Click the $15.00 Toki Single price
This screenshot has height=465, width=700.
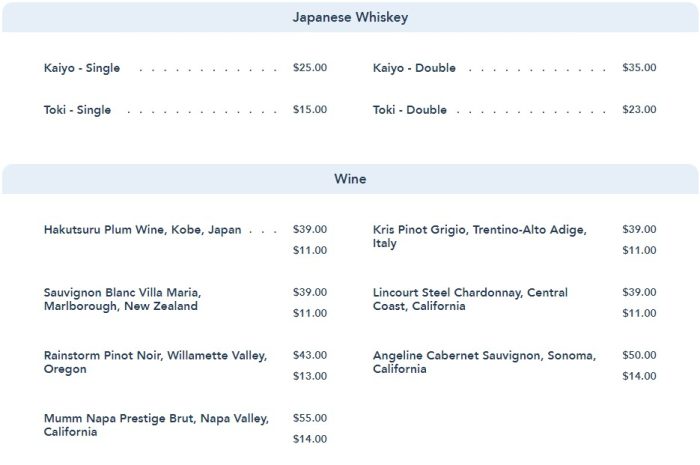click(x=310, y=110)
